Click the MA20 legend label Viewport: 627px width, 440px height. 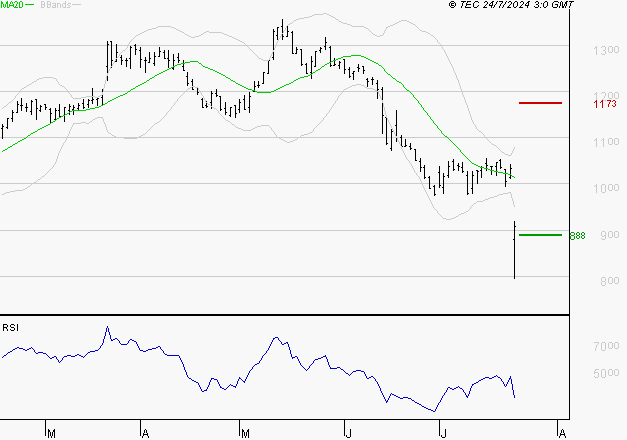click(x=11, y=5)
